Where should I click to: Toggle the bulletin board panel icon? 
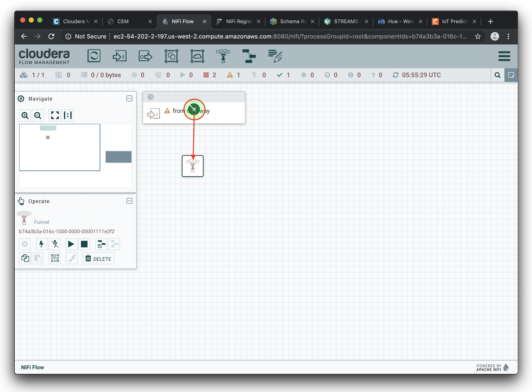pos(511,75)
